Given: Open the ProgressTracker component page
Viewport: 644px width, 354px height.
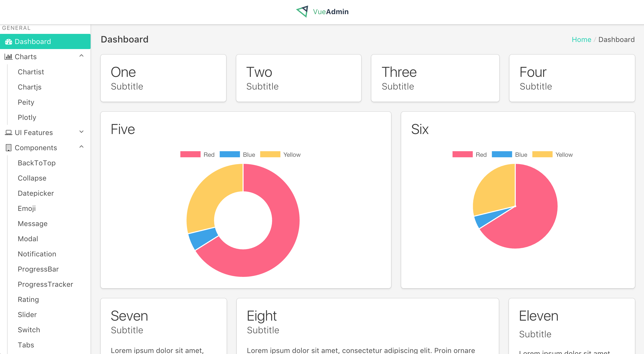Looking at the screenshot, I should (x=45, y=284).
